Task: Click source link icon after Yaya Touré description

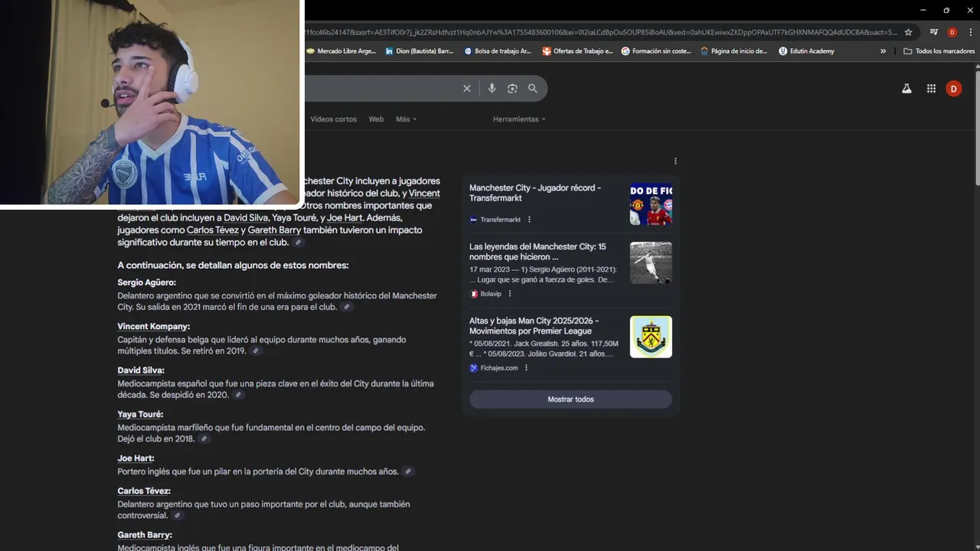Action: tap(204, 439)
